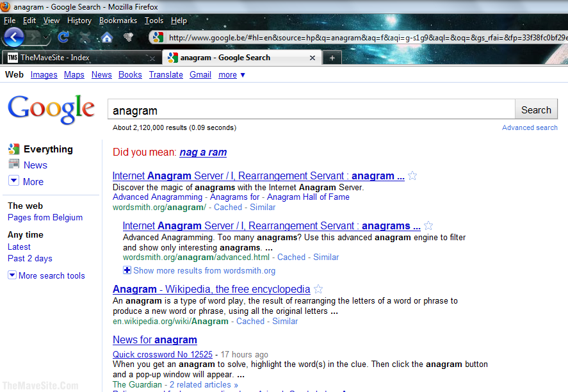Open Cached link for Wikipedia result
The image size is (568, 392).
(250, 322)
